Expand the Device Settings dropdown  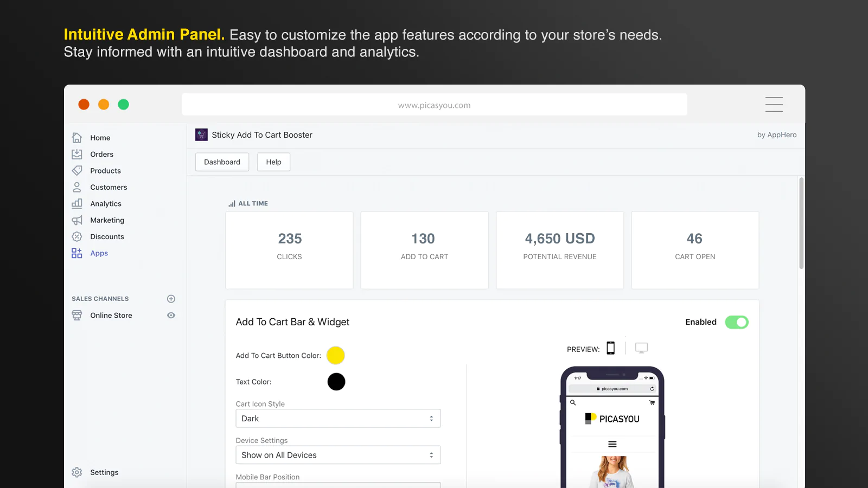pos(338,455)
